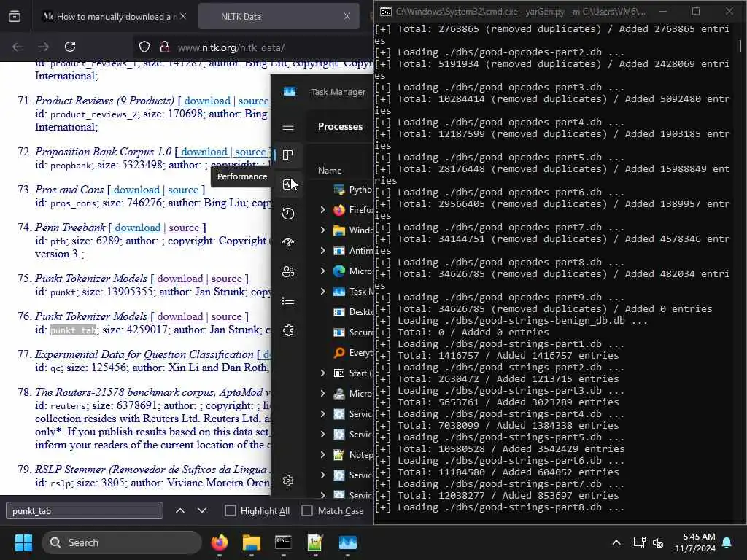Download Product Reviews (9 Products) corpus

tap(206, 101)
